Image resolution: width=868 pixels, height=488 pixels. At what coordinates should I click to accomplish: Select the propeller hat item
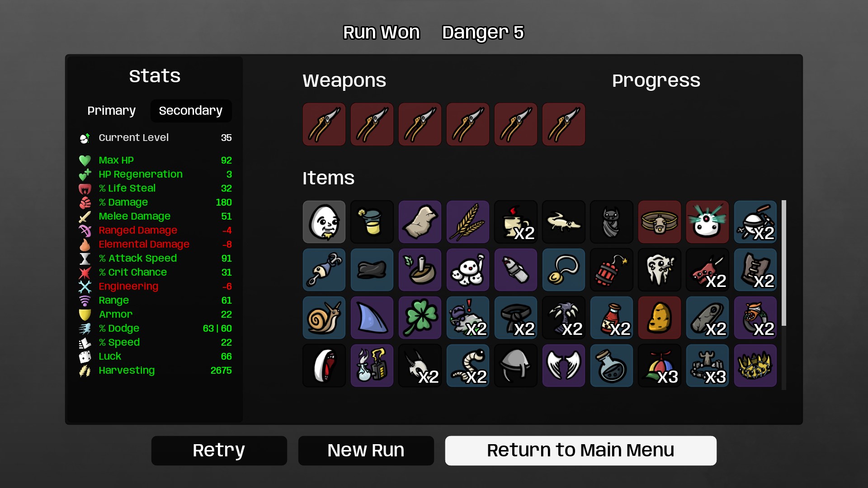coord(660,366)
